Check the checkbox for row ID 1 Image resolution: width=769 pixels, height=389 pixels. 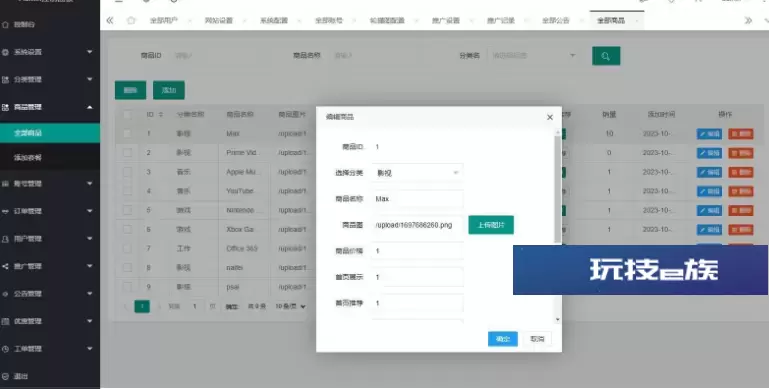[x=128, y=133]
